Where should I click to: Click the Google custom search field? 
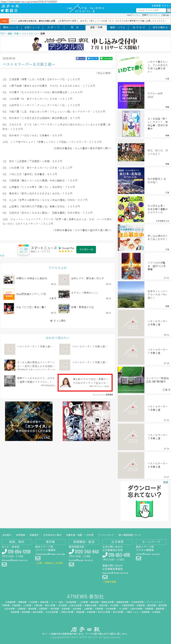point(151,10)
